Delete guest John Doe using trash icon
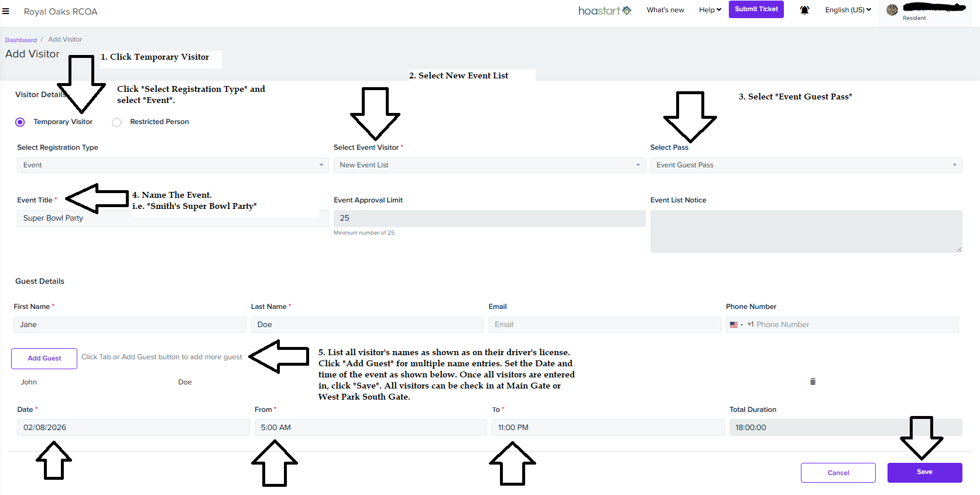Image resolution: width=980 pixels, height=495 pixels. tap(813, 381)
